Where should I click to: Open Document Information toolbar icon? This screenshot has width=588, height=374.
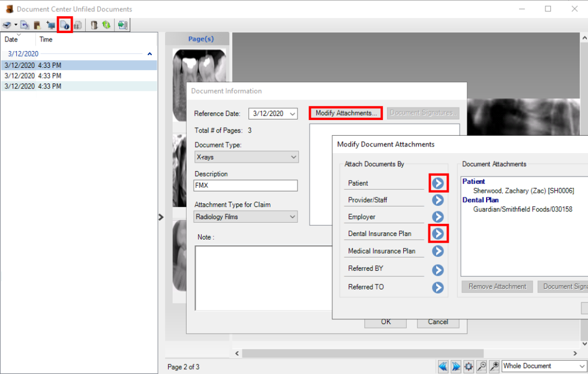coord(65,25)
